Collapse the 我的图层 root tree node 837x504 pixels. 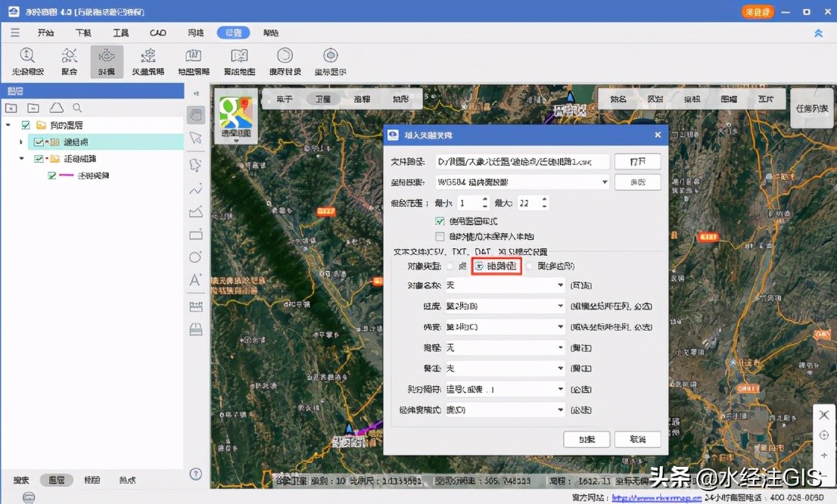pos(8,125)
